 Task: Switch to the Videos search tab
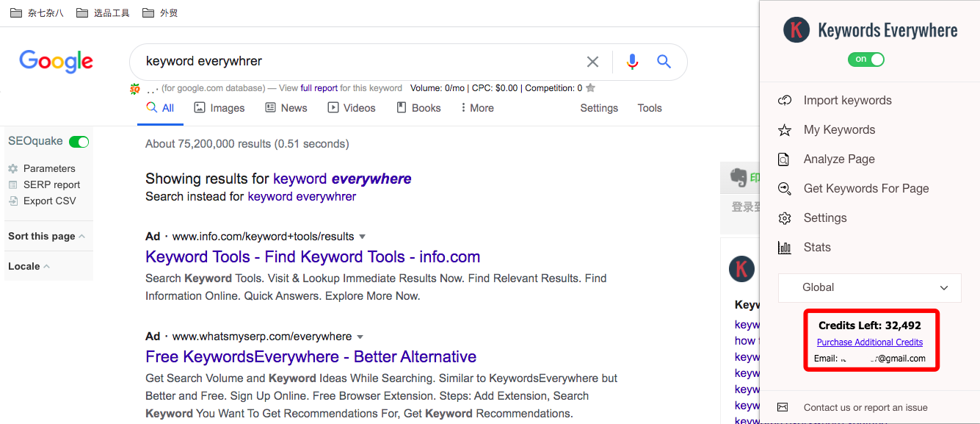(x=351, y=108)
